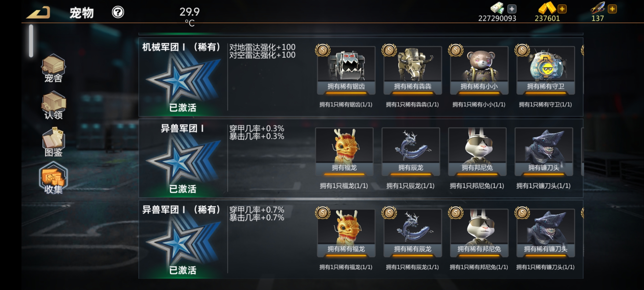Select the 拥有稀有锯齿 pet card
The image size is (644, 290).
point(346,70)
